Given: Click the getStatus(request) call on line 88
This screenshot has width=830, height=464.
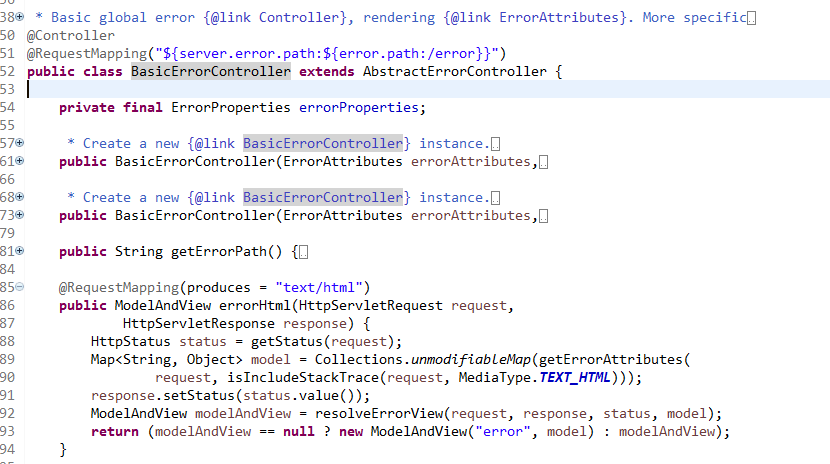Looking at the screenshot, I should (323, 341).
